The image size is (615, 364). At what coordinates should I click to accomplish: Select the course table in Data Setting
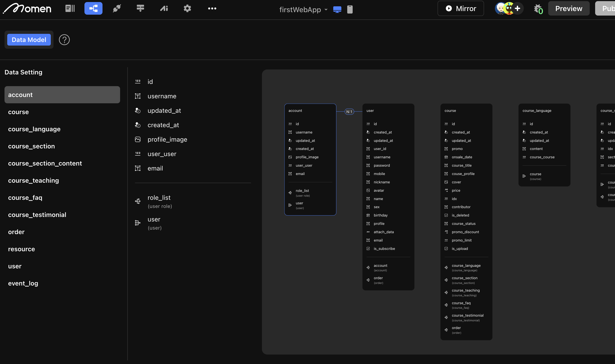click(62, 112)
